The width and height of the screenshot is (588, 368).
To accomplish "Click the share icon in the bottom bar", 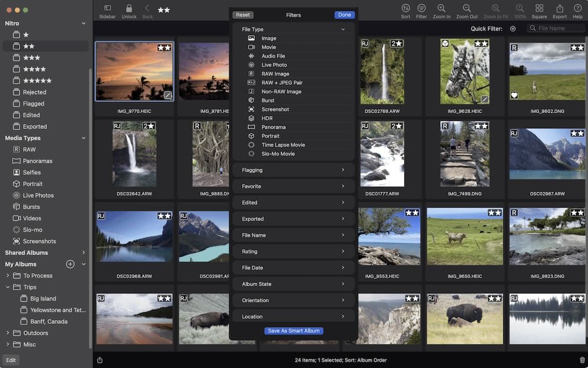I will pos(100,360).
